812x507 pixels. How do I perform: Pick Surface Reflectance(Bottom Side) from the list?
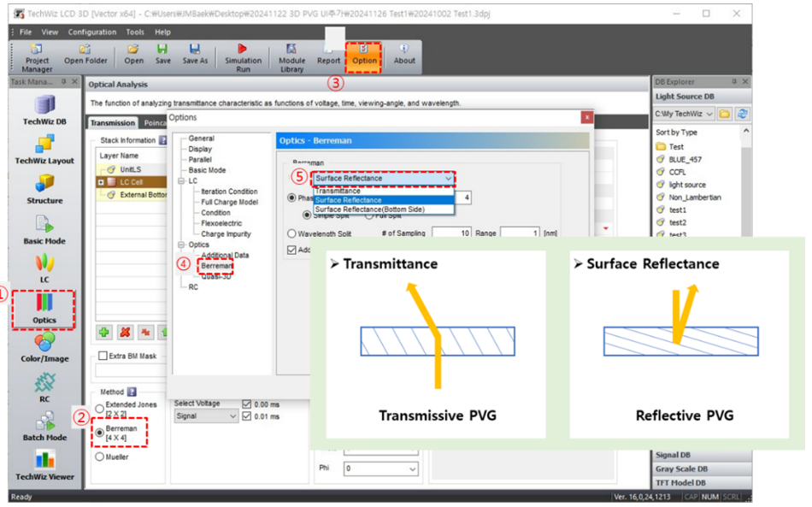click(371, 209)
